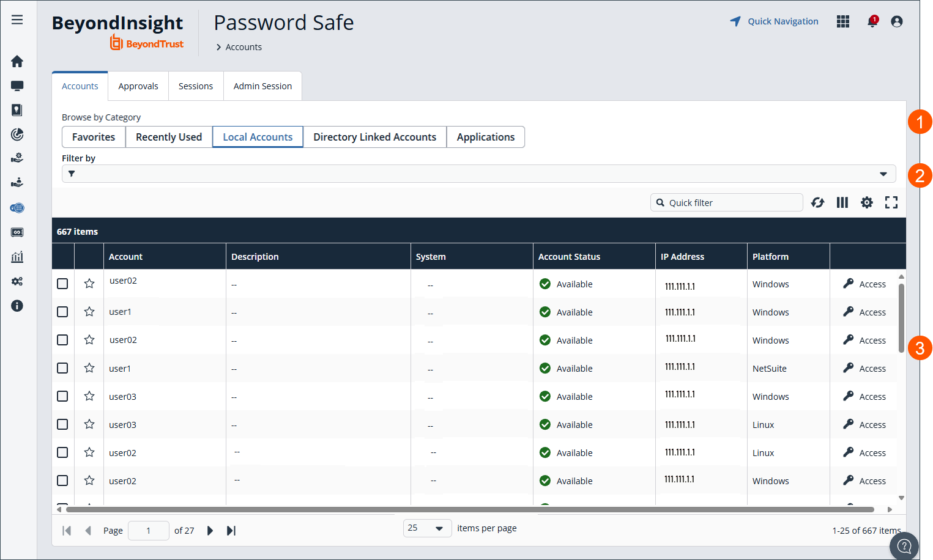The height and width of the screenshot is (560, 933).
Task: Open the items per page dropdown
Action: 427,528
